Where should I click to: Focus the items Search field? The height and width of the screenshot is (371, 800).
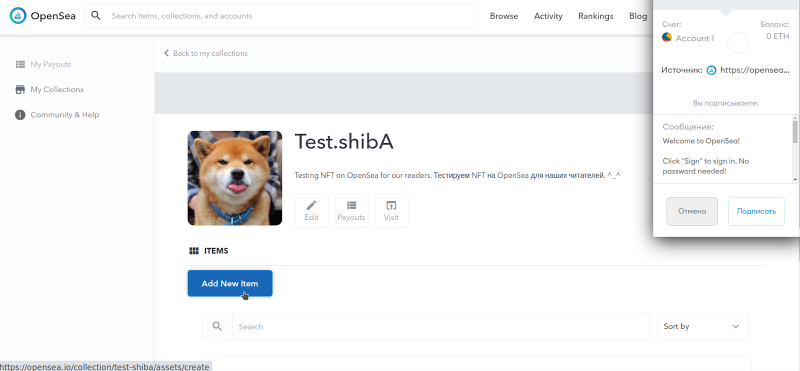441,327
